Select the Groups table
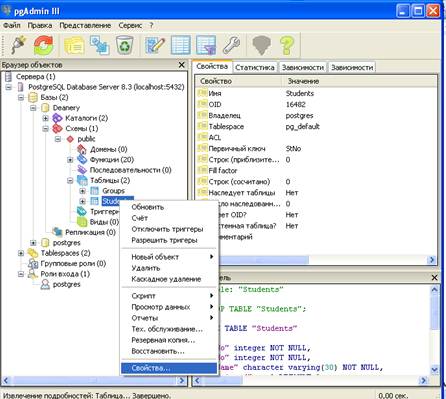 [x=113, y=191]
